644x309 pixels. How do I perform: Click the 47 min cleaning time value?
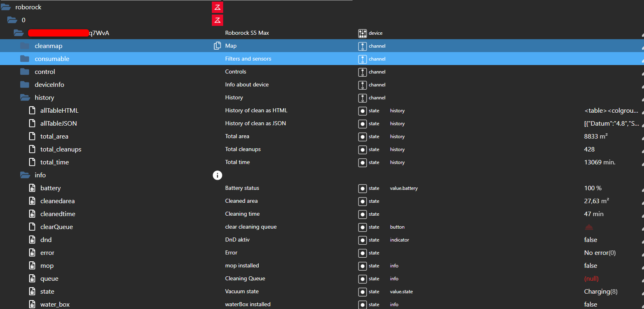(x=594, y=214)
